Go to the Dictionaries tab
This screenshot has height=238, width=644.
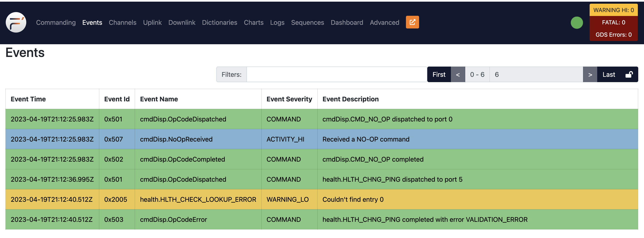[219, 23]
